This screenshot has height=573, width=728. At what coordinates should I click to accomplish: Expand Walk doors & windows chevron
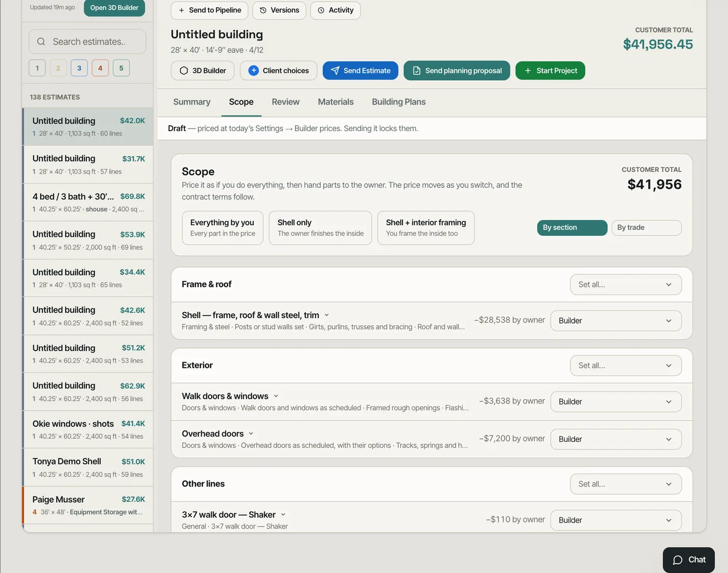(x=276, y=396)
